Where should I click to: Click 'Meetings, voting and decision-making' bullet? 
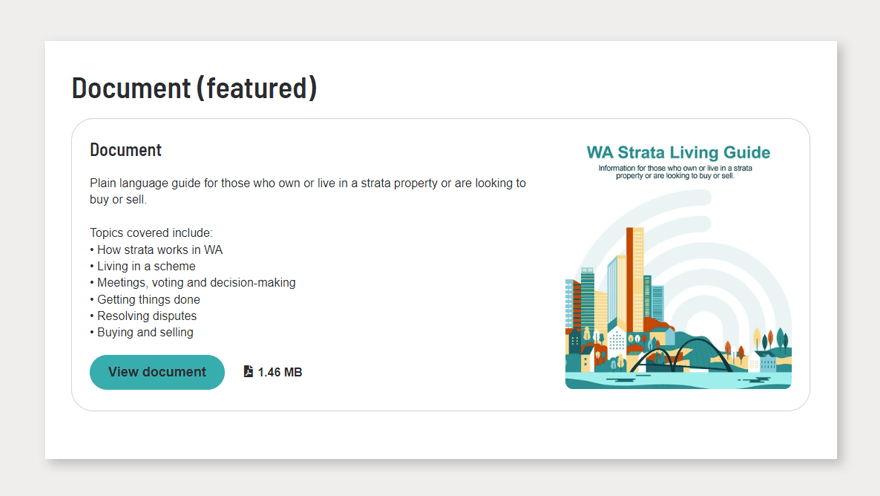pos(196,283)
